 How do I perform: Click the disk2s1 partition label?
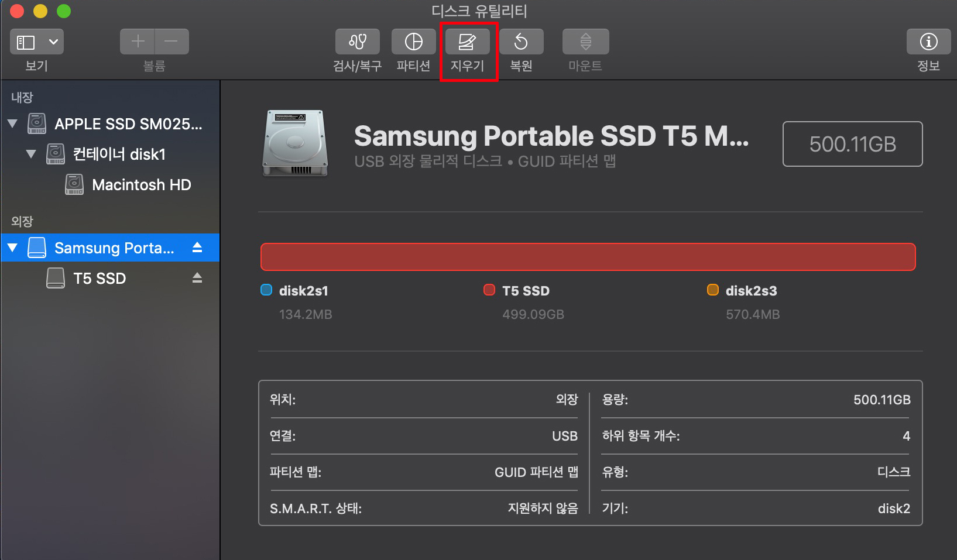304,291
